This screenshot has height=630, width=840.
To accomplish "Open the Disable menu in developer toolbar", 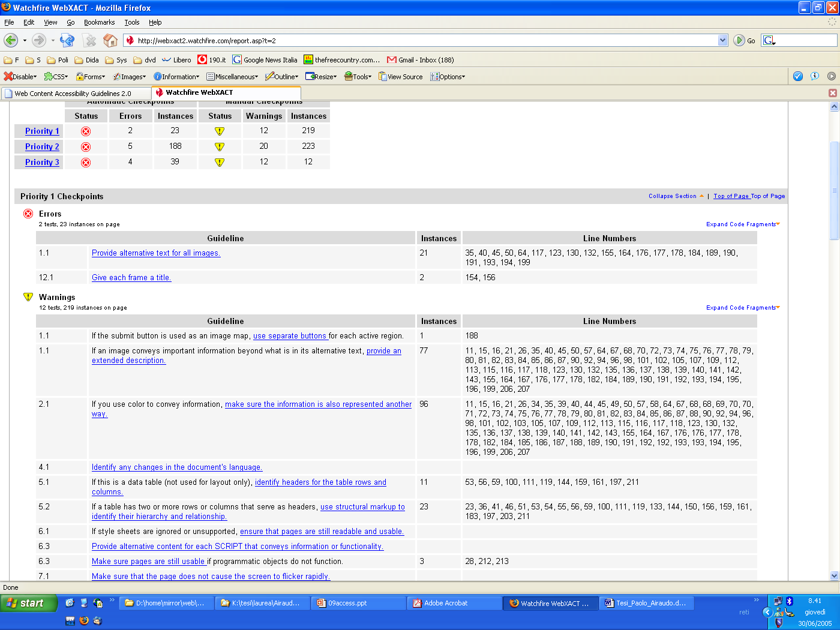I will (20, 77).
